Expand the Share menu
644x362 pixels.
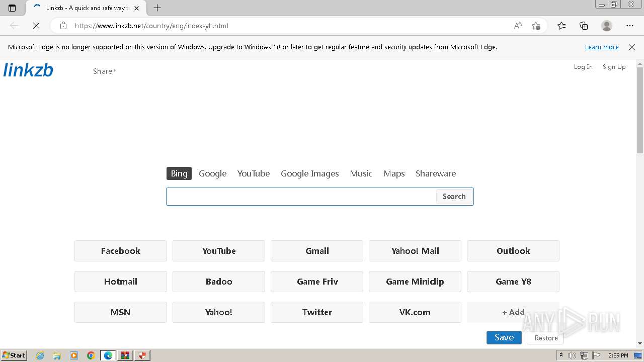(104, 71)
